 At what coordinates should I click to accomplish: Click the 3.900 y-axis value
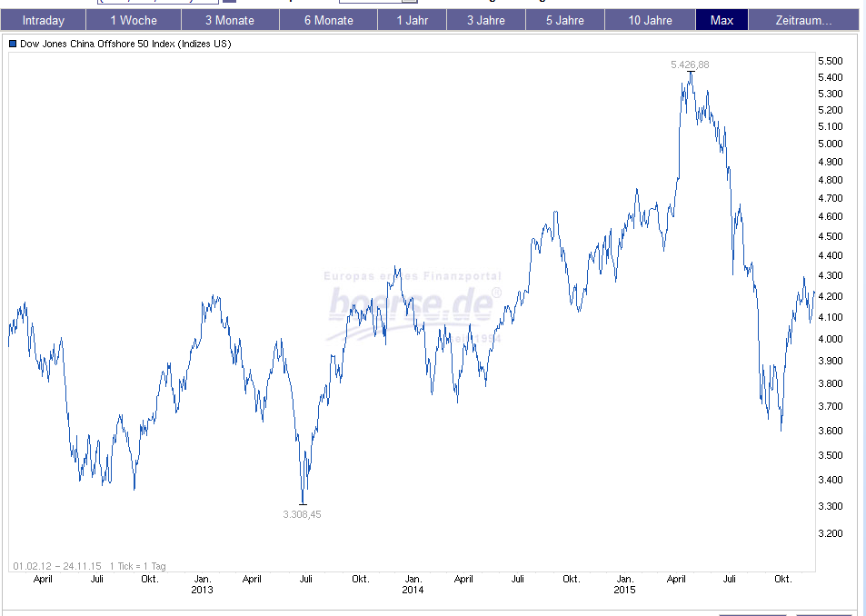(x=831, y=361)
